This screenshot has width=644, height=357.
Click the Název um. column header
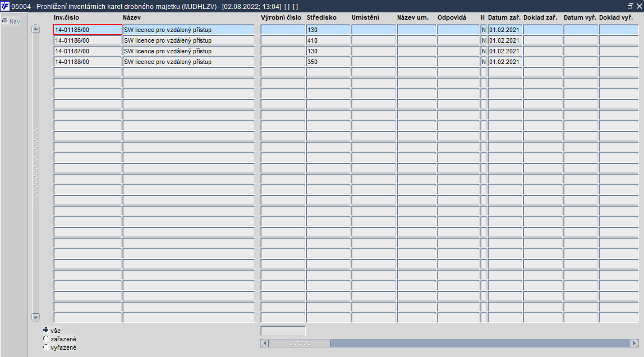coord(413,17)
